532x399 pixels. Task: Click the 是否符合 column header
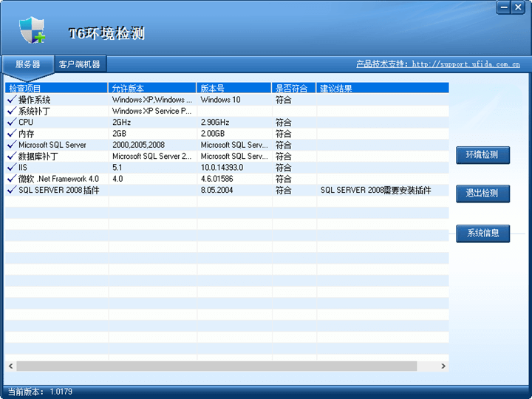pyautogui.click(x=294, y=88)
